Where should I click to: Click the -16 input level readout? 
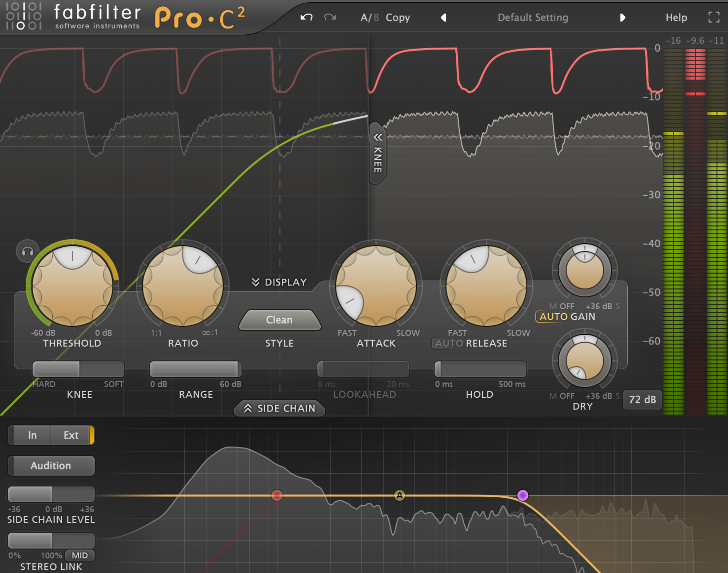[x=673, y=41]
